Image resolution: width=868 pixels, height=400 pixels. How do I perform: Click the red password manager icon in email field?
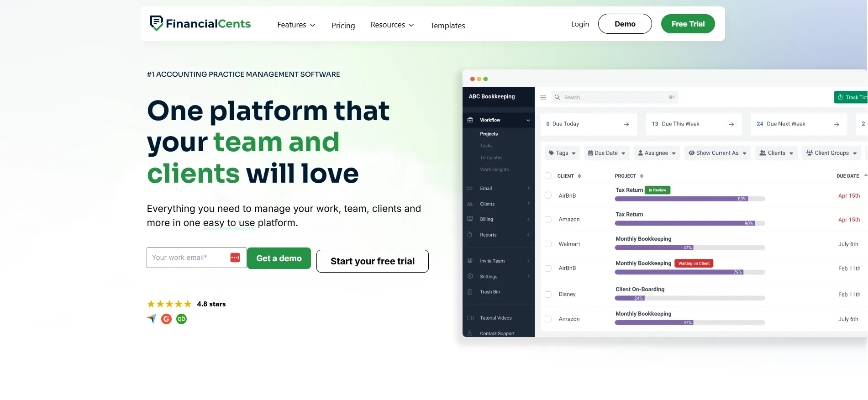[x=235, y=258]
